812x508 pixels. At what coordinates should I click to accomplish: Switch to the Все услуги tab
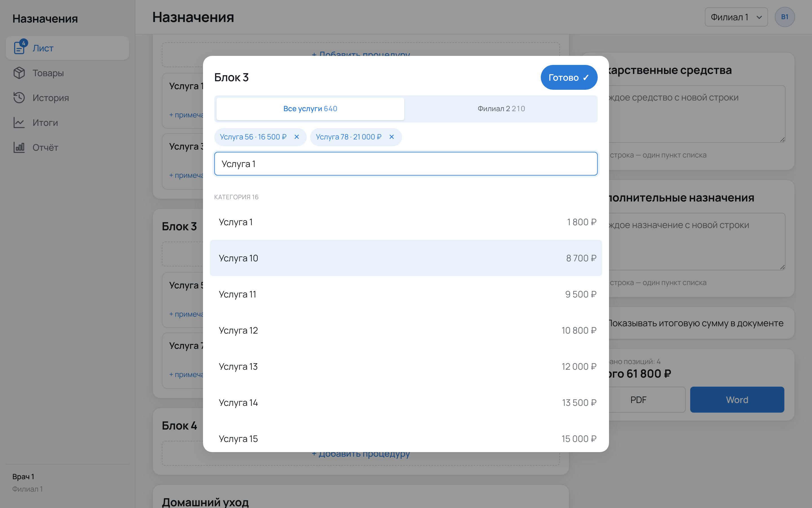click(x=310, y=109)
